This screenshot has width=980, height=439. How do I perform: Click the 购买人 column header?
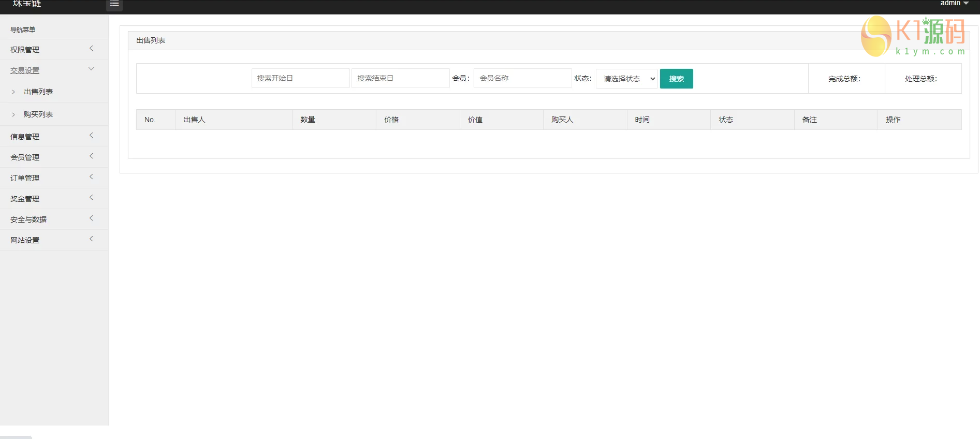(585, 120)
